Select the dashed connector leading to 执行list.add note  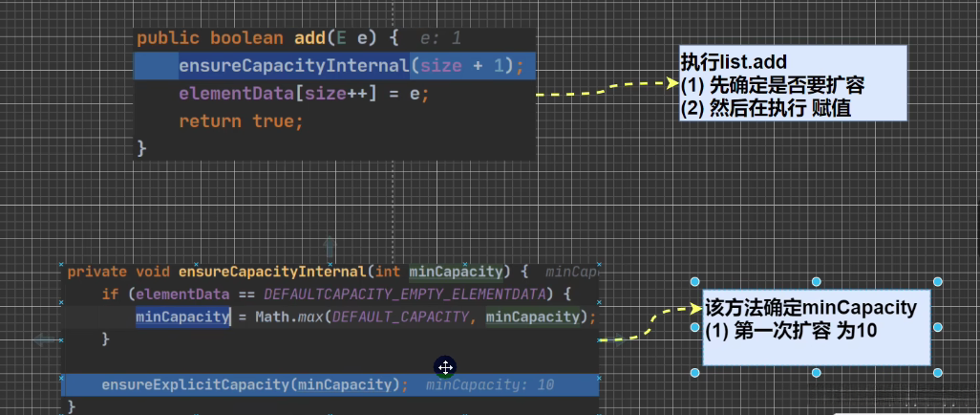(x=603, y=89)
